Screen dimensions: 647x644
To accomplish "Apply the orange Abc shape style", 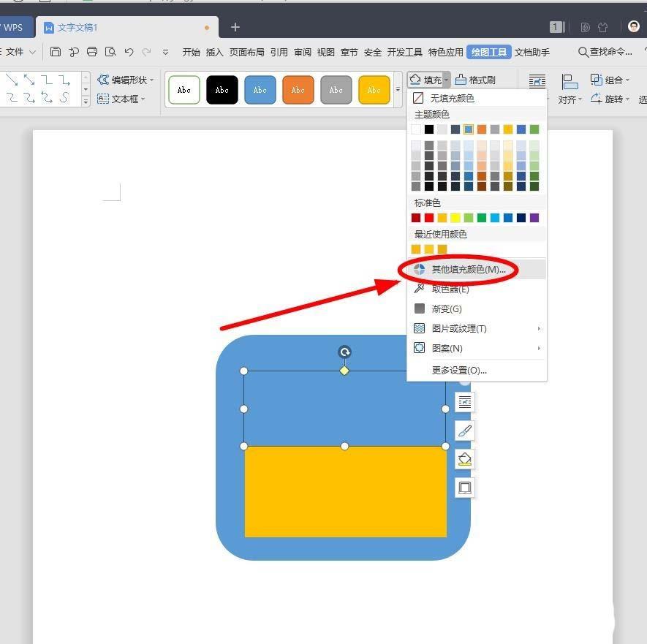I will [298, 89].
